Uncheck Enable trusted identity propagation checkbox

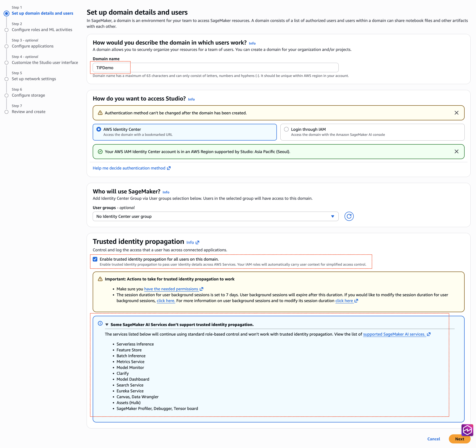pyautogui.click(x=95, y=259)
